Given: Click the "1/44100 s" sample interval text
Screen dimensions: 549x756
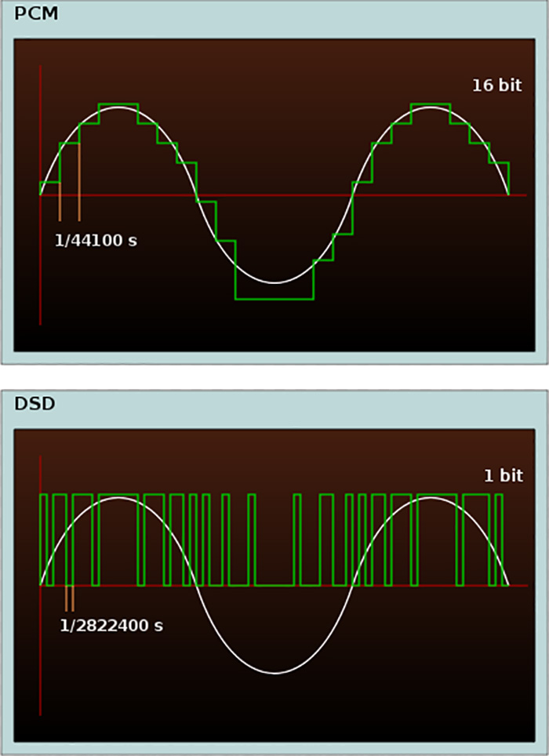Looking at the screenshot, I should [96, 241].
